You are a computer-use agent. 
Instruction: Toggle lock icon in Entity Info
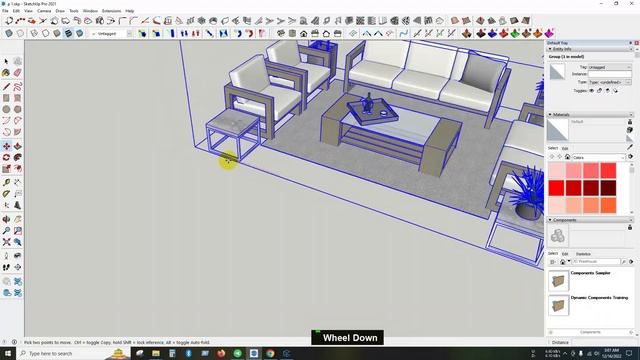pos(599,91)
